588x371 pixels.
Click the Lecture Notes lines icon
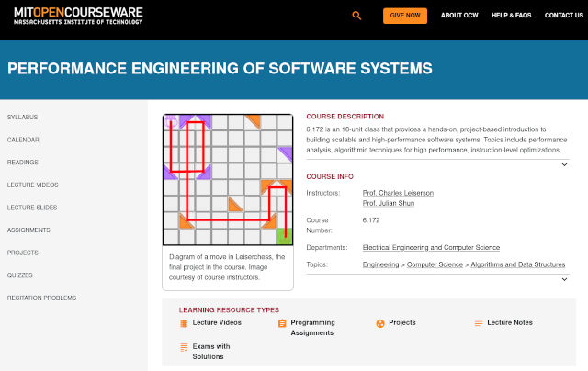[479, 323]
